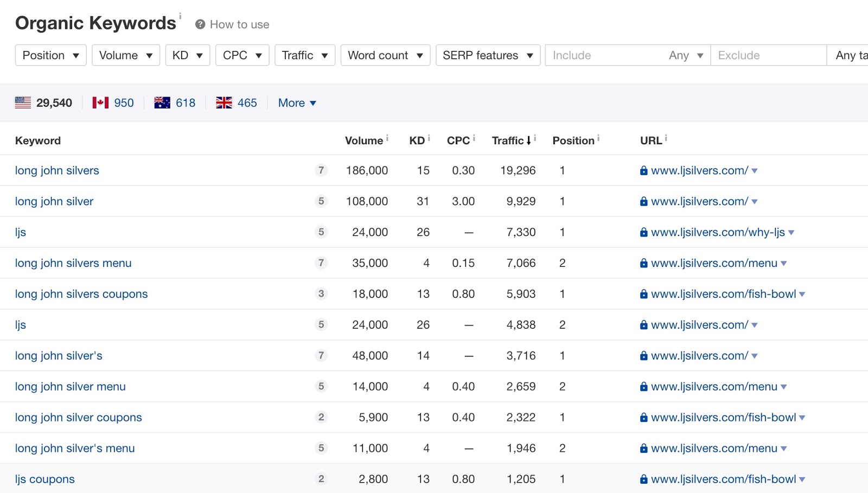Sort table by Volume column
Viewport: 868px width, 493px height.
[364, 140]
